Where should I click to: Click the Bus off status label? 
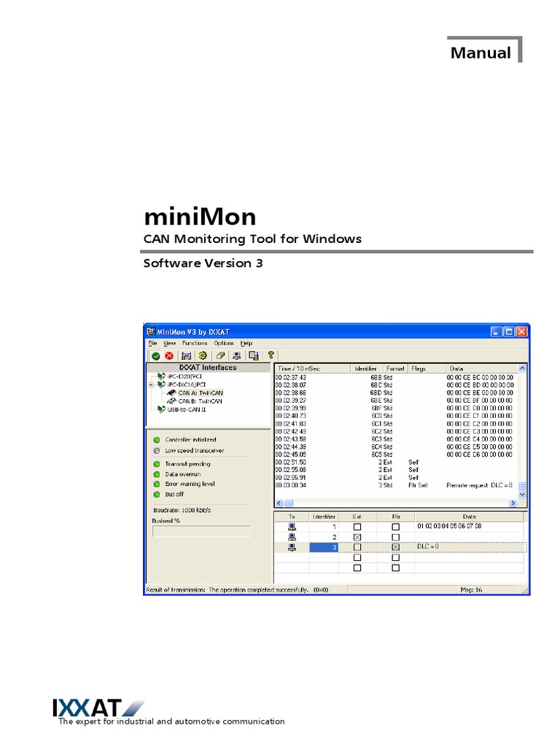174,495
